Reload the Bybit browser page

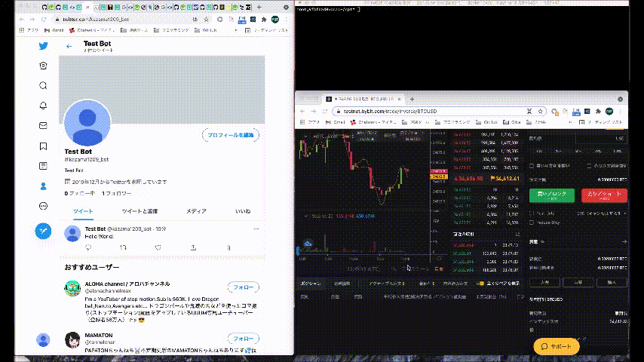(325, 112)
